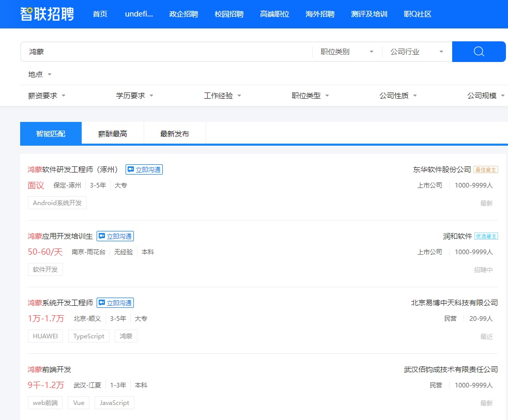Click the 1-3年 experience text
The image size is (508, 420).
point(118,385)
